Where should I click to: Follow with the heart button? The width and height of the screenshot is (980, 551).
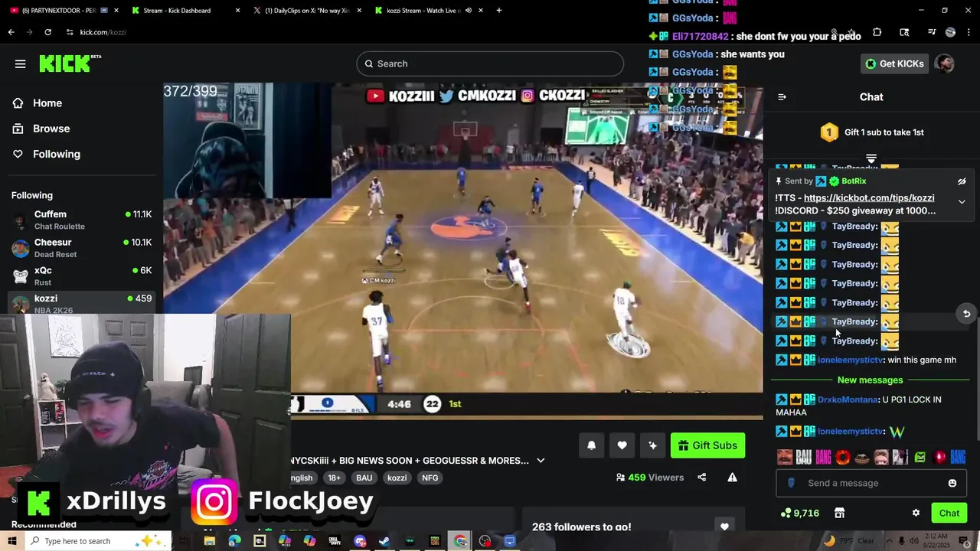[x=622, y=445]
